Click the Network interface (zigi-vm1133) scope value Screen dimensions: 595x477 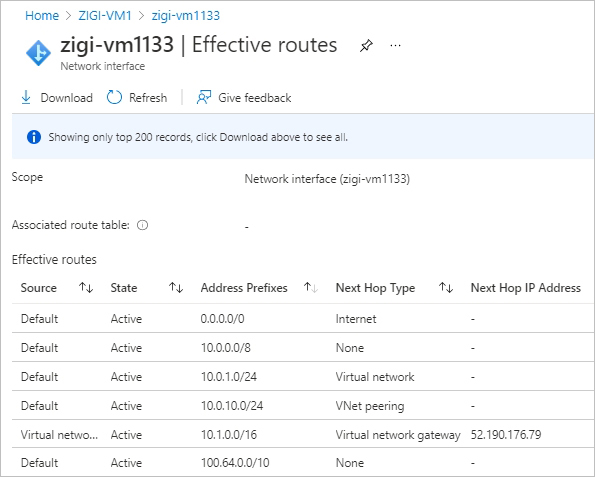pyautogui.click(x=327, y=179)
